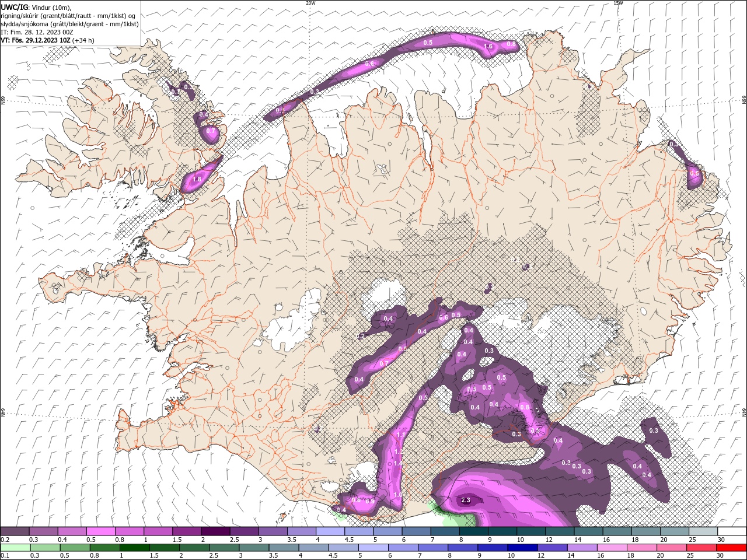Click the darkest green 1 swatch, lower legend

tap(134, 547)
